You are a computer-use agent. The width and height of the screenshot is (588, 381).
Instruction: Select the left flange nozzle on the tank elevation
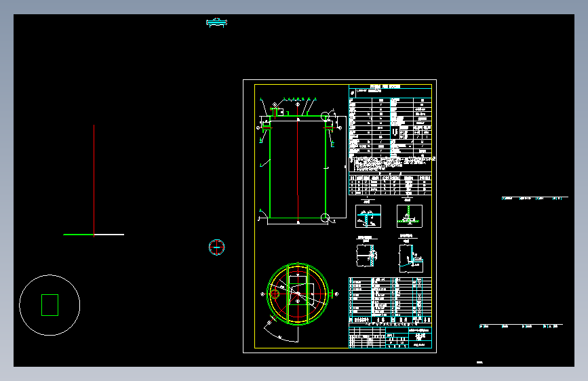tap(267, 127)
